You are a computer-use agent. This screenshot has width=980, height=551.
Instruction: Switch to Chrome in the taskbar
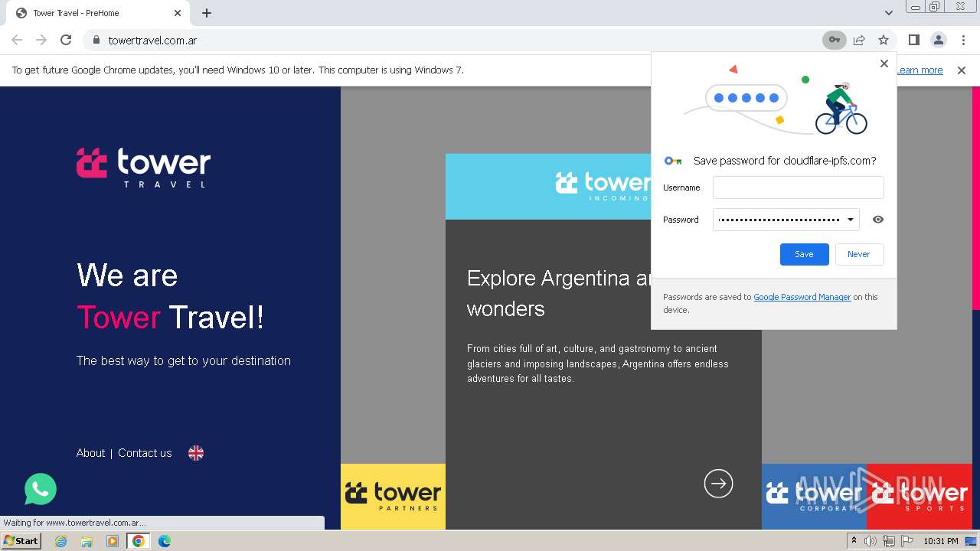[x=139, y=541]
